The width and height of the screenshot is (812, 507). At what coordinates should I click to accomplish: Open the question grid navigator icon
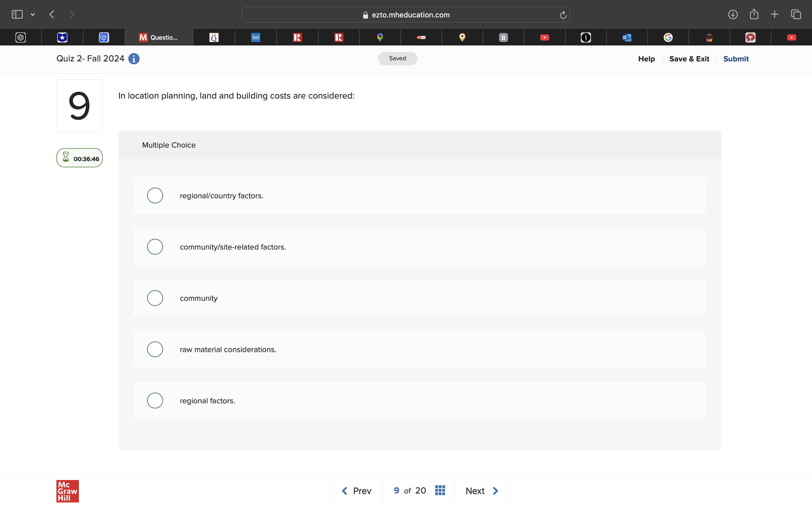pyautogui.click(x=440, y=490)
